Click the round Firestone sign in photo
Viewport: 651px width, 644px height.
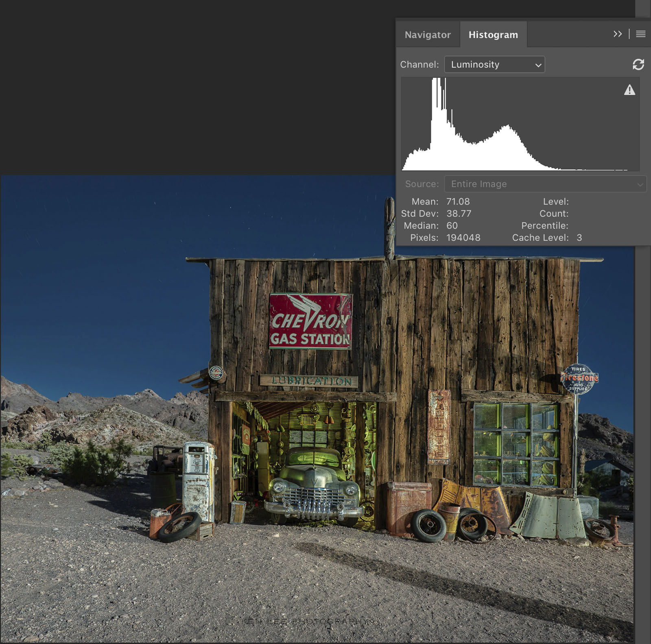[x=579, y=378]
